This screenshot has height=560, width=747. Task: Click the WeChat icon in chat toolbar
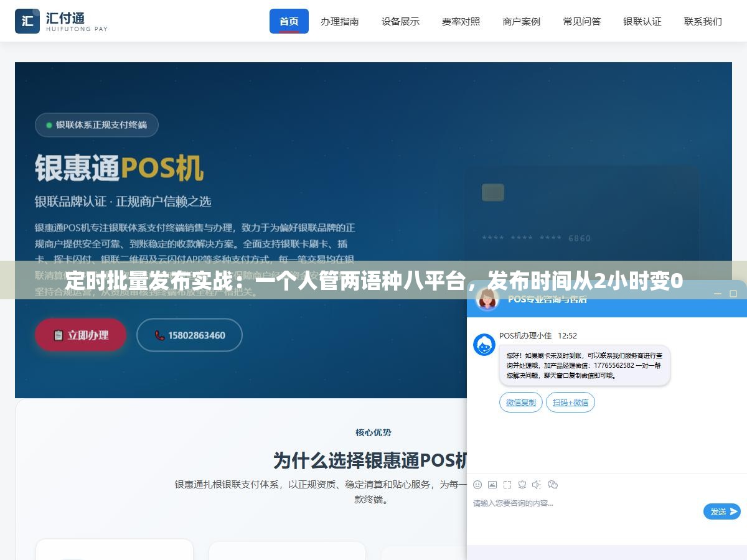[x=552, y=485]
